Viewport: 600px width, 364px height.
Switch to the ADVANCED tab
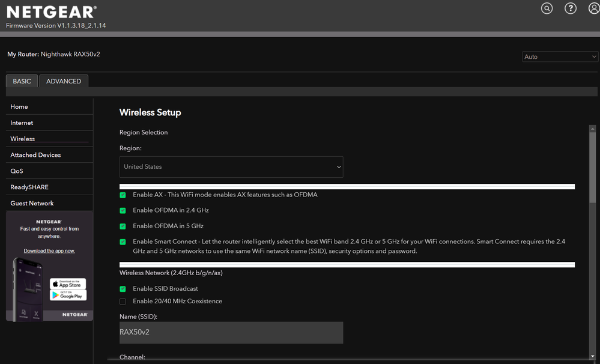pos(64,81)
